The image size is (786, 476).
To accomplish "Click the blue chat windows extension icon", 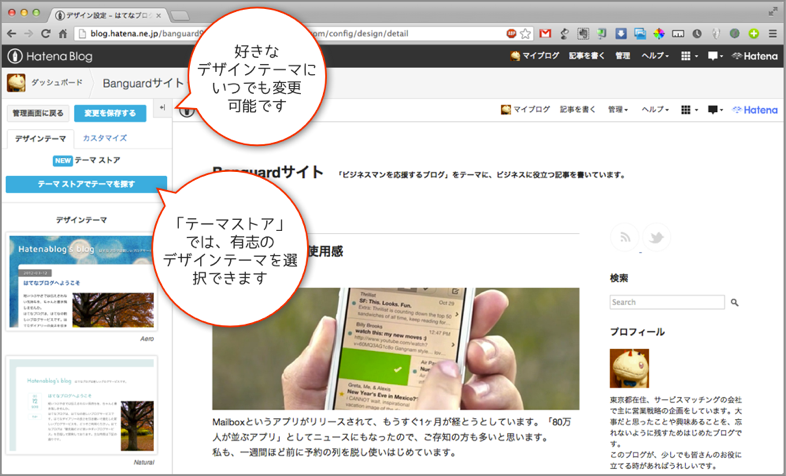I will pos(640,34).
